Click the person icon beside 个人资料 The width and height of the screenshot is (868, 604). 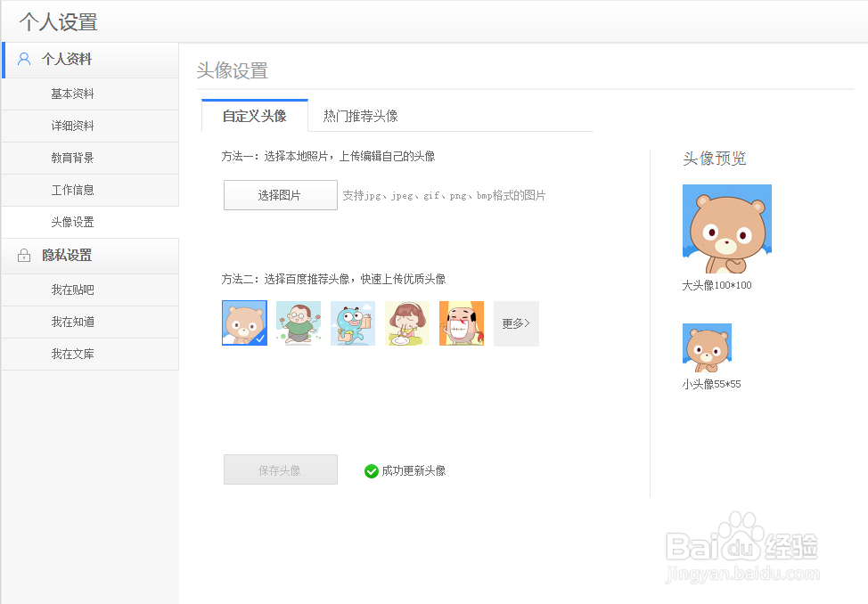coord(24,59)
